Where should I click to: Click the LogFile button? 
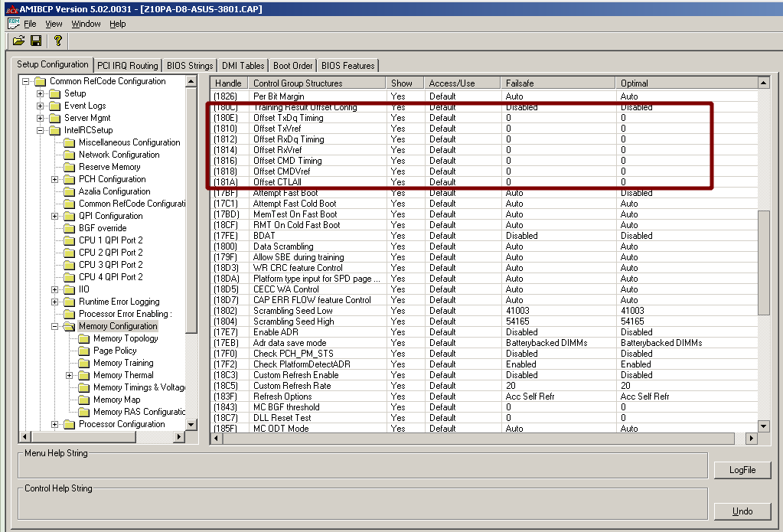click(x=742, y=470)
